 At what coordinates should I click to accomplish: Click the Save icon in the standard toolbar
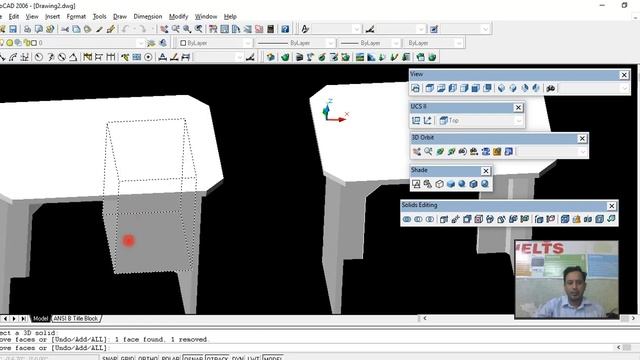point(13,29)
